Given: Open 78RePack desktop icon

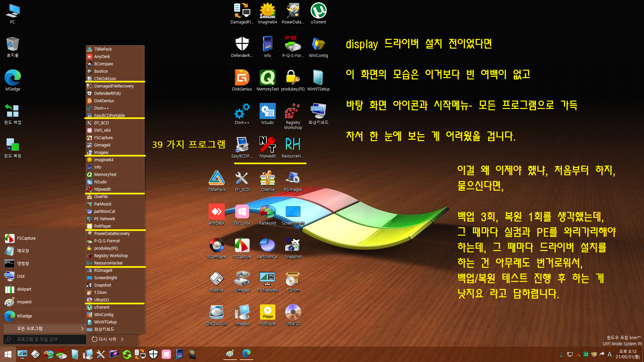Looking at the screenshot, I should pyautogui.click(x=216, y=181).
